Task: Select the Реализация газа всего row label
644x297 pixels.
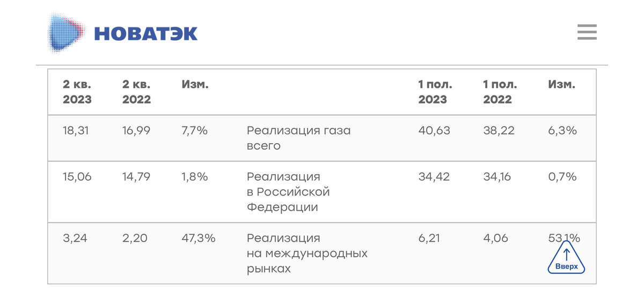Action: (x=298, y=138)
